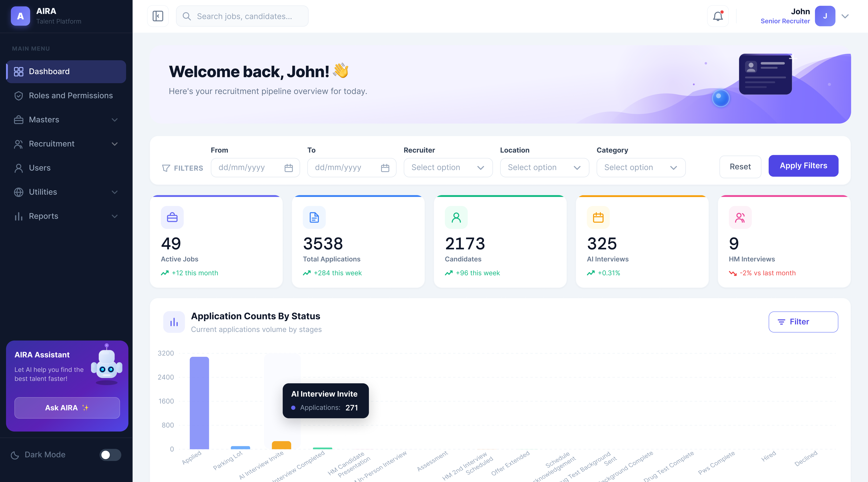The height and width of the screenshot is (482, 868).
Task: Click the "Application Counts By Status" heading
Action: (x=255, y=316)
